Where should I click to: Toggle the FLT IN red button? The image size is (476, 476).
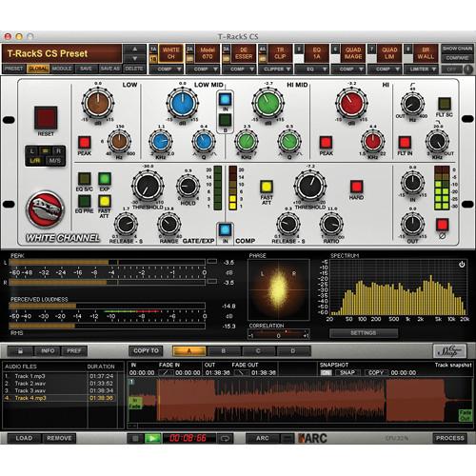[405, 143]
